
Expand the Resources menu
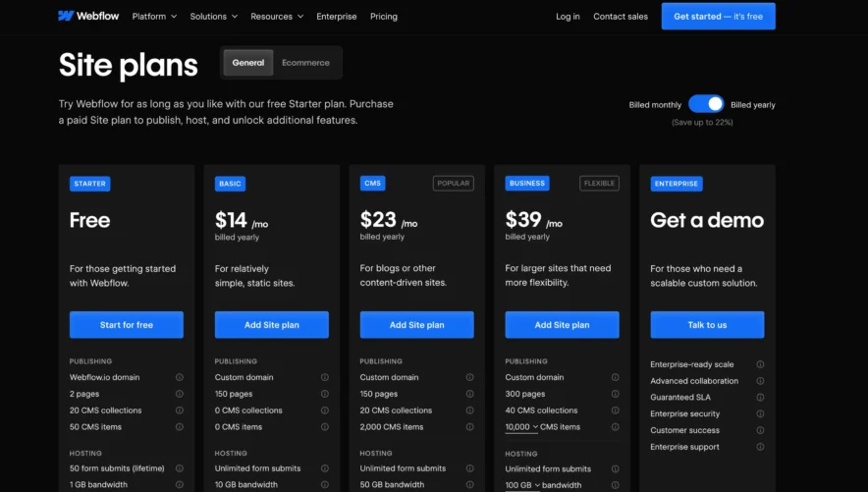click(x=277, y=17)
